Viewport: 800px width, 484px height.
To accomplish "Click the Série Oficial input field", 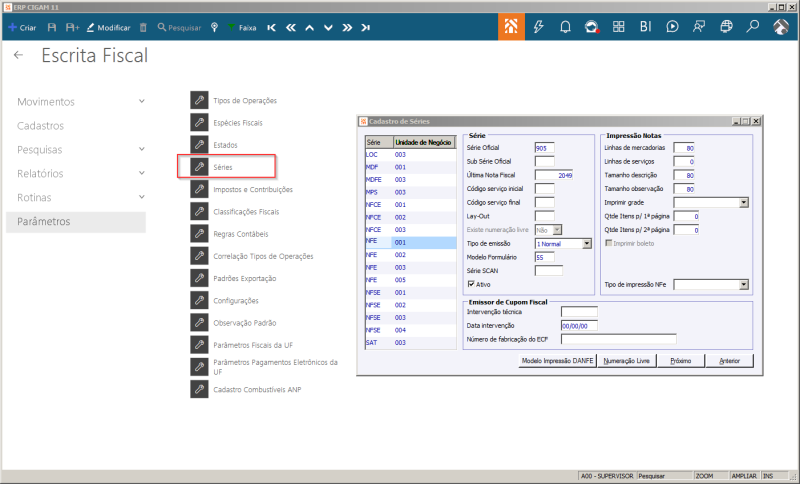I will pyautogui.click(x=544, y=148).
